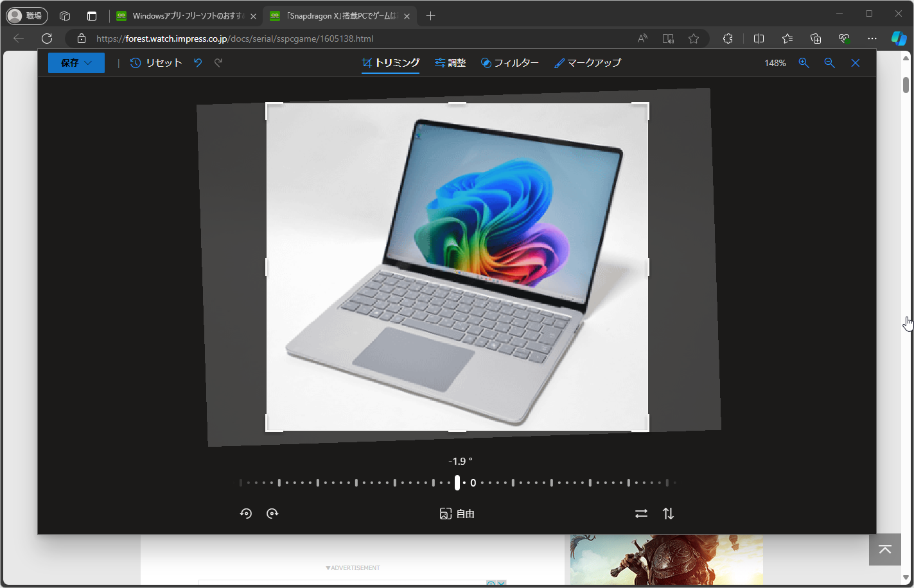Open a new browser tab
This screenshot has height=588, width=914.
click(430, 16)
